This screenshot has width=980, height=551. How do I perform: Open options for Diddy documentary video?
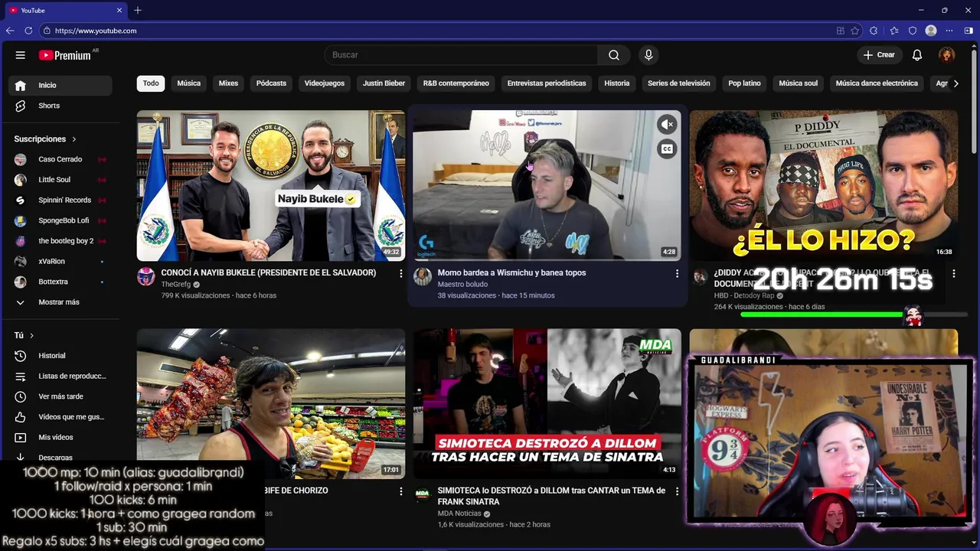953,273
